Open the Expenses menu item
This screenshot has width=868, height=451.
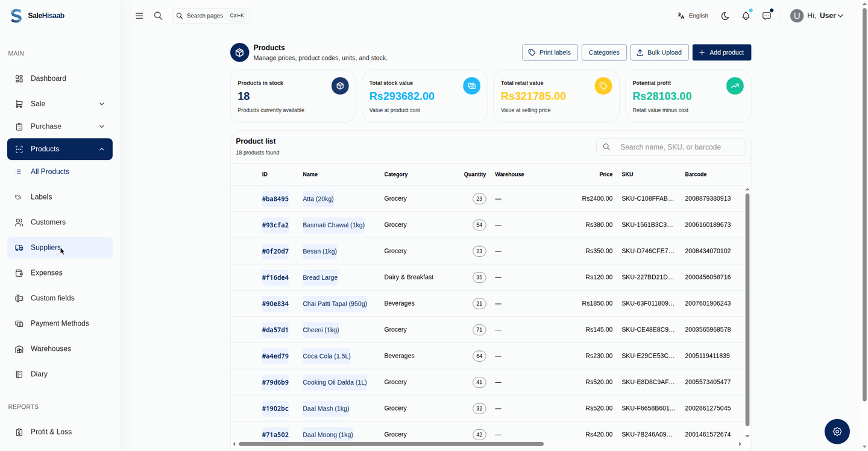tap(60, 273)
